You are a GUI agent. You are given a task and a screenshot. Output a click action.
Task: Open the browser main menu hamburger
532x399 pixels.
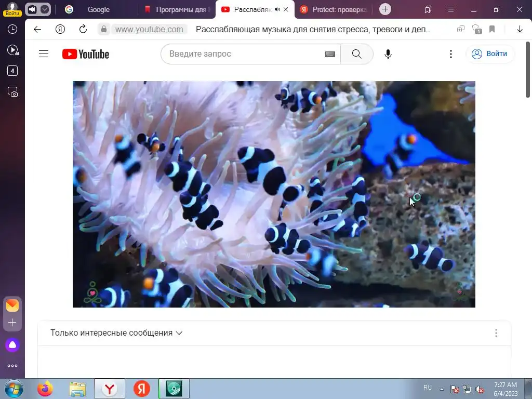pos(451,9)
